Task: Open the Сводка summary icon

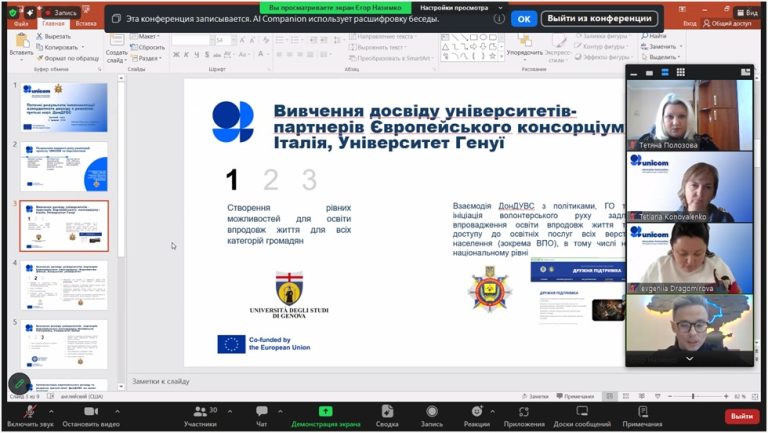Action: (387, 411)
